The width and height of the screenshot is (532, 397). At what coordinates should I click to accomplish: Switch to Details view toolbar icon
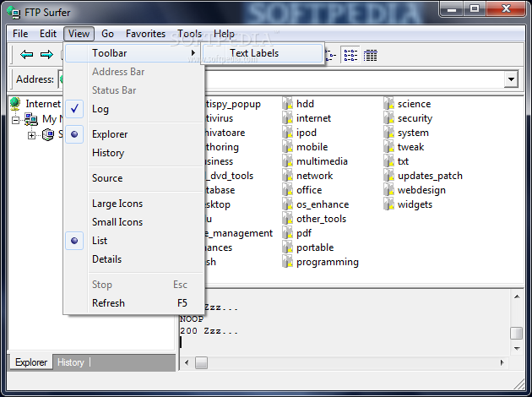[x=370, y=55]
